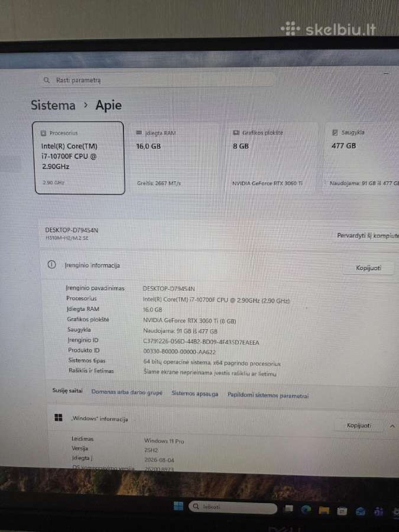Viewport: 399px width, 532px height.
Task: Click the Windows 11 Pro edition value
Action: point(164,441)
